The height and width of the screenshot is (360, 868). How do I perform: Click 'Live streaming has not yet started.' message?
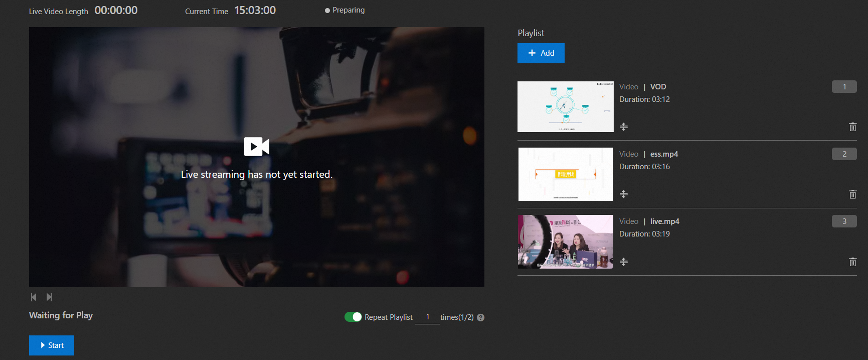[x=257, y=174]
